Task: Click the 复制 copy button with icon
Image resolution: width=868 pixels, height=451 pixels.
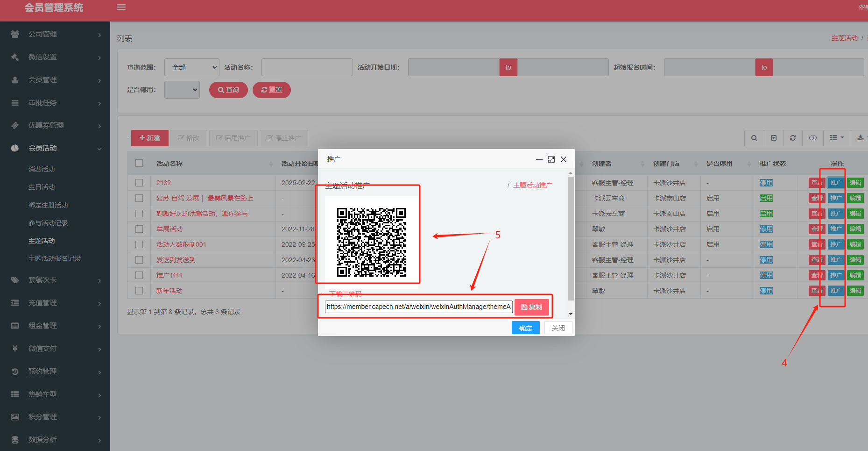Action: click(532, 307)
